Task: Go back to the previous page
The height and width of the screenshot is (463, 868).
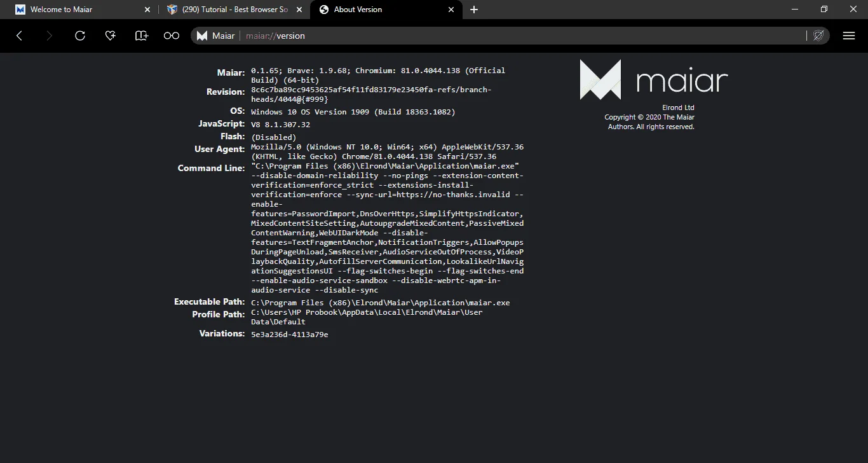Action: [x=19, y=36]
